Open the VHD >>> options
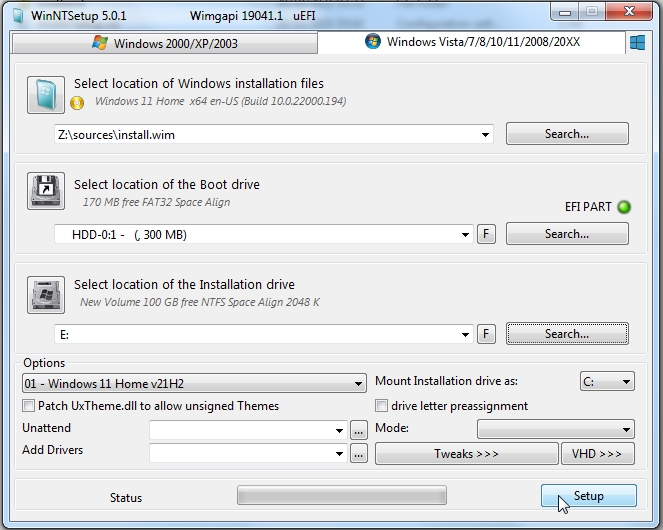Viewport: 663px width, 530px height. click(597, 454)
